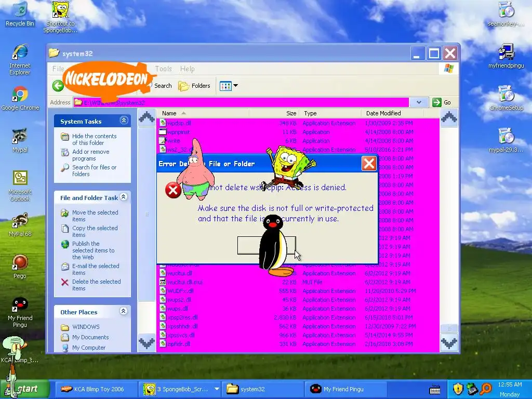Click the task pane scroll up arrow
The width and height of the screenshot is (532, 399).
(x=147, y=117)
